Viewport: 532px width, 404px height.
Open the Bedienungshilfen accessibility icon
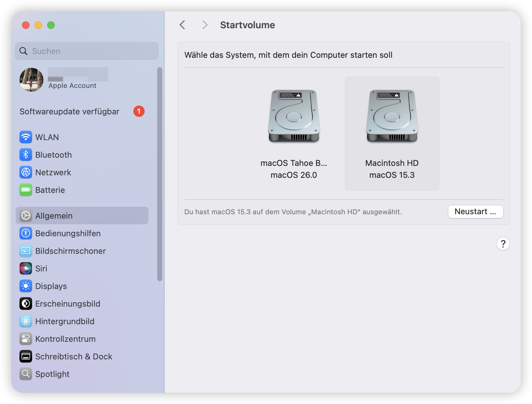26,233
